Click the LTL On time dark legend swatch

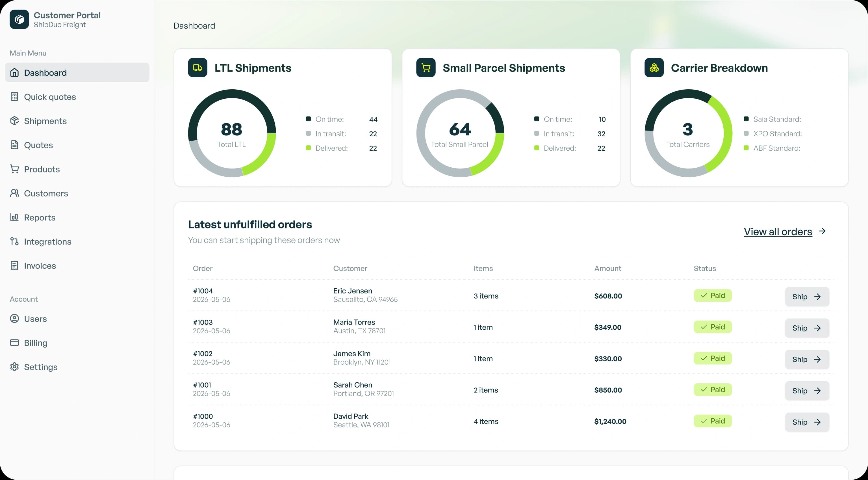[308, 119]
